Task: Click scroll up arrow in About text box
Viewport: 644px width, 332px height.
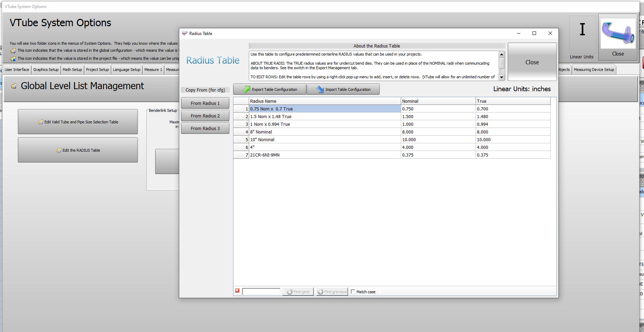Action: (x=501, y=55)
